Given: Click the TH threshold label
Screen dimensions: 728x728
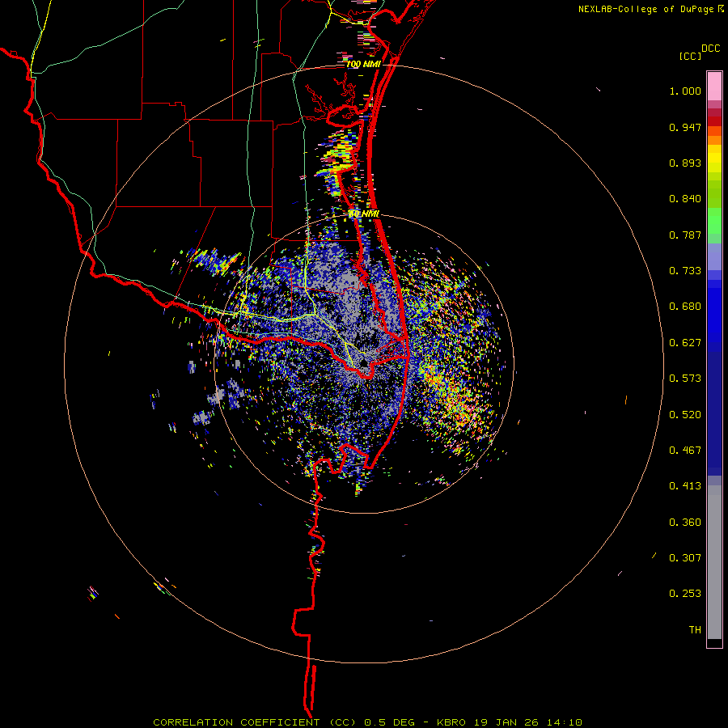Looking at the screenshot, I should 695,629.
